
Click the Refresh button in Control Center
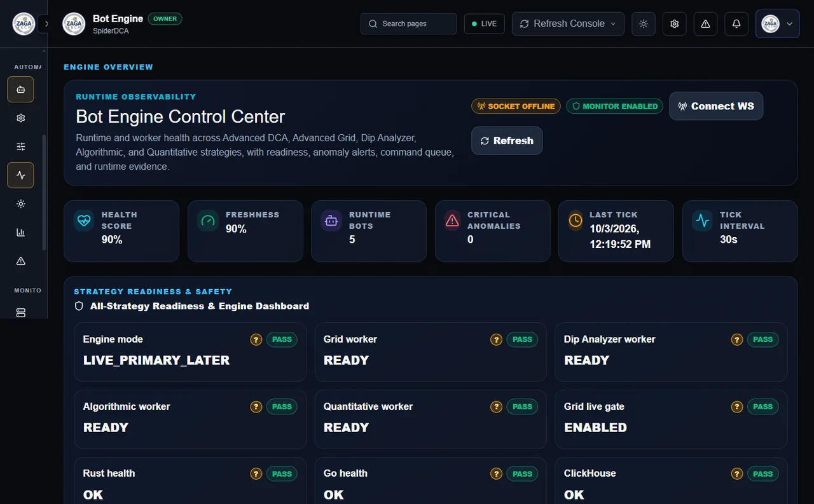507,140
